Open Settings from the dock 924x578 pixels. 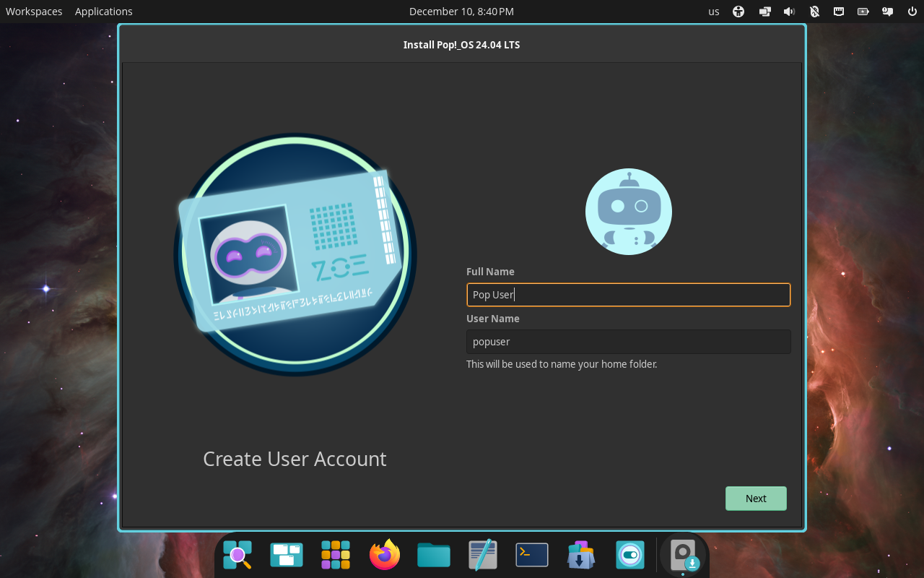coord(629,555)
